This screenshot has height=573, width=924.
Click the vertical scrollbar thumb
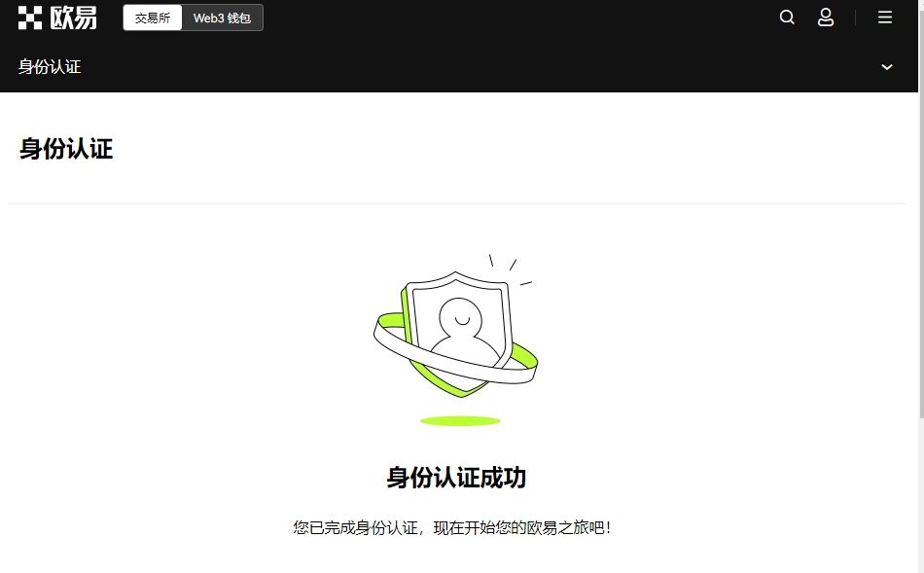(x=921, y=209)
